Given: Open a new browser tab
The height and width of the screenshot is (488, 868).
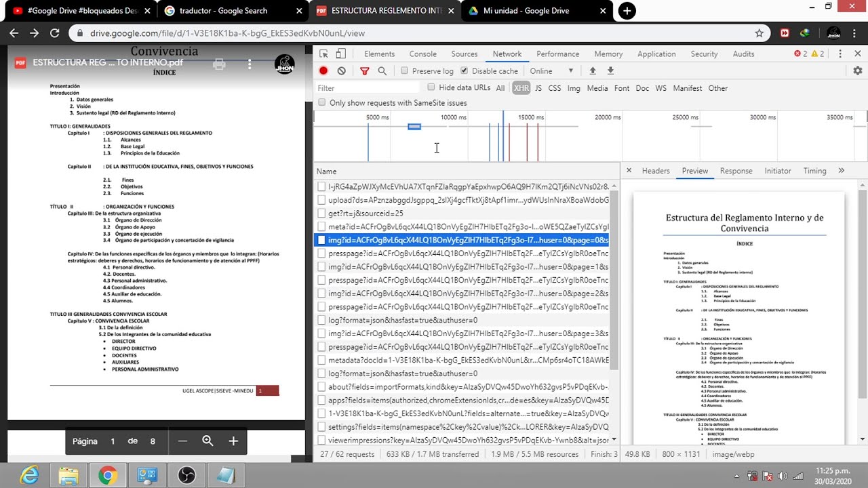Looking at the screenshot, I should point(627,11).
